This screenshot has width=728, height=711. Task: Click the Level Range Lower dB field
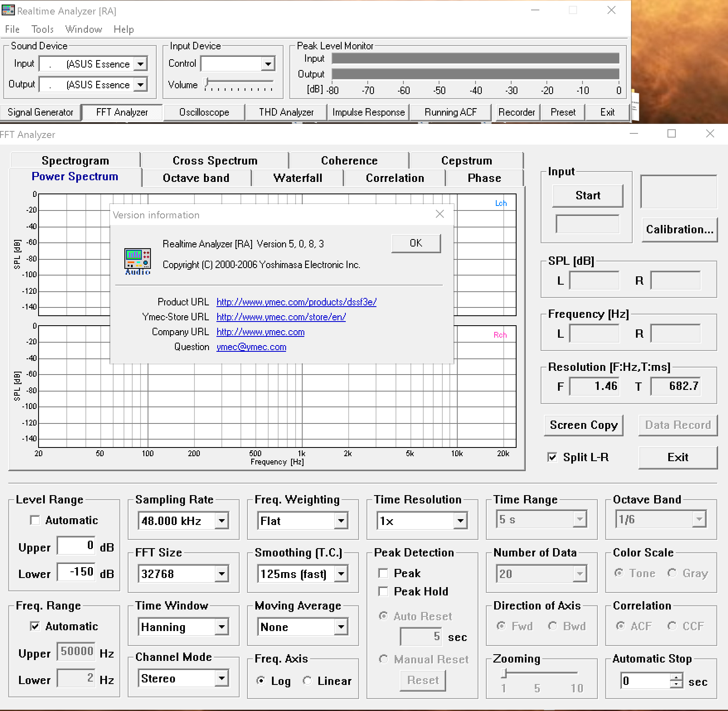[76, 572]
